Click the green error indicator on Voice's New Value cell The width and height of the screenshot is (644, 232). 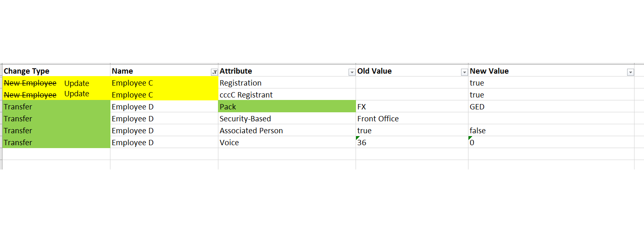[470, 138]
